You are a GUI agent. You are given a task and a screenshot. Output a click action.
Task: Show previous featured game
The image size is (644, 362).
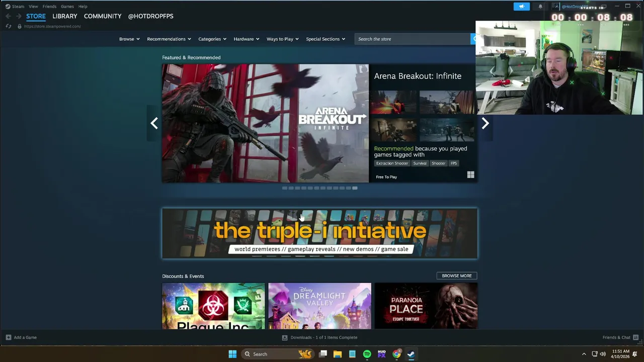[154, 123]
